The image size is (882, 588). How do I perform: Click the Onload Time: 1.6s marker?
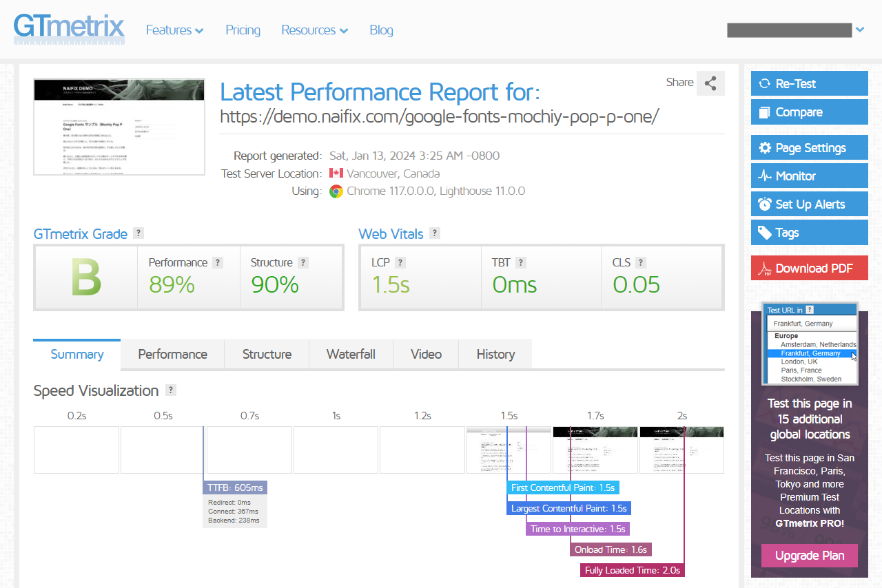click(x=611, y=549)
